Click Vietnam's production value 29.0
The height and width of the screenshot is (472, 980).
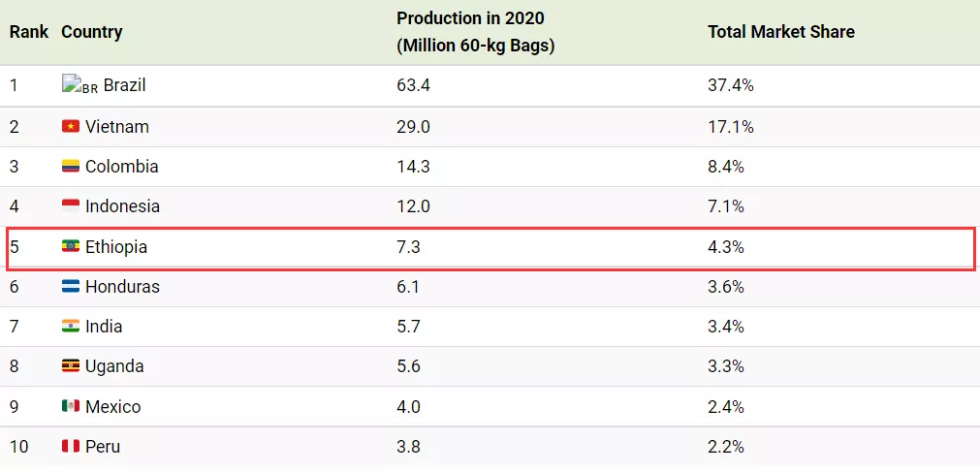click(413, 127)
